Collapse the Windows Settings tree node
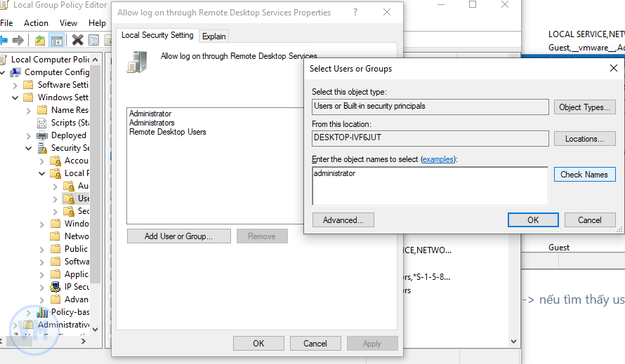This screenshot has width=625, height=364. [15, 97]
